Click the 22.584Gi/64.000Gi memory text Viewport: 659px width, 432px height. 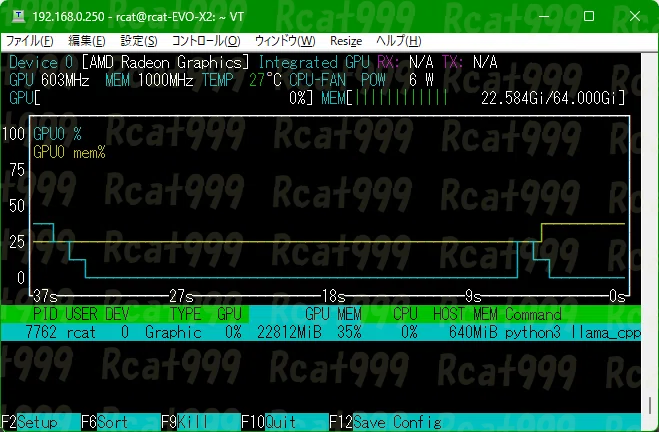[549, 98]
